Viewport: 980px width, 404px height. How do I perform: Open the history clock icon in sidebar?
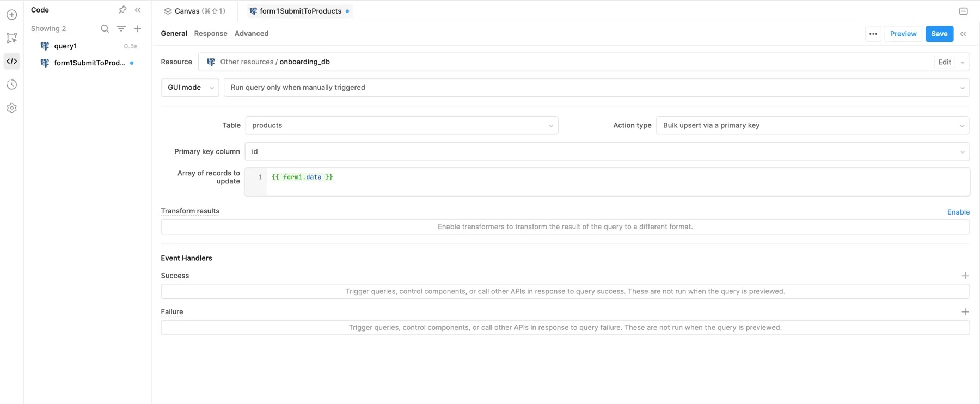click(x=11, y=85)
